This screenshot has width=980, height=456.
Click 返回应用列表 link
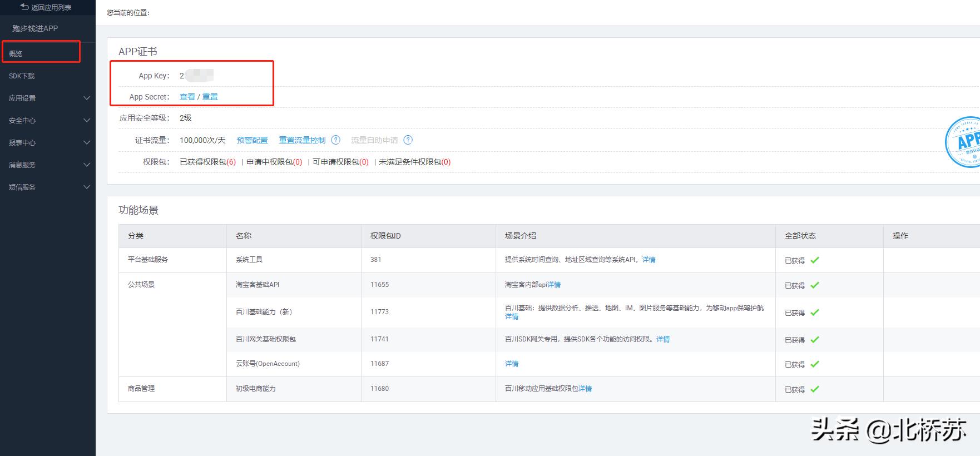pyautogui.click(x=51, y=7)
